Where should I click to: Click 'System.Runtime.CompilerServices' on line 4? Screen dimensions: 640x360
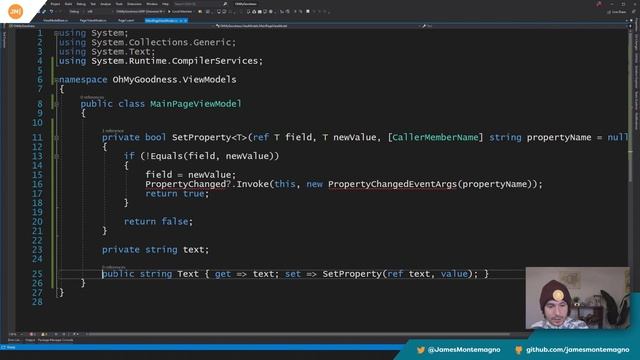click(x=175, y=61)
